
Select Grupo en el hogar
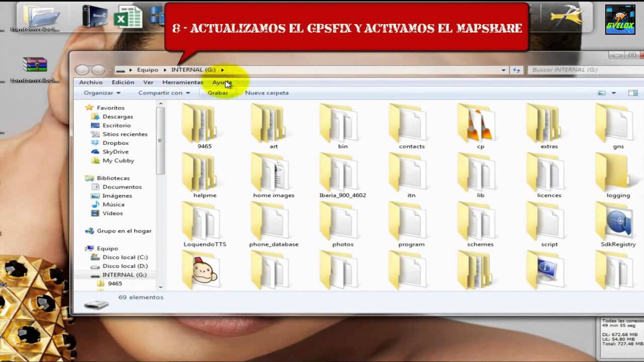click(124, 231)
